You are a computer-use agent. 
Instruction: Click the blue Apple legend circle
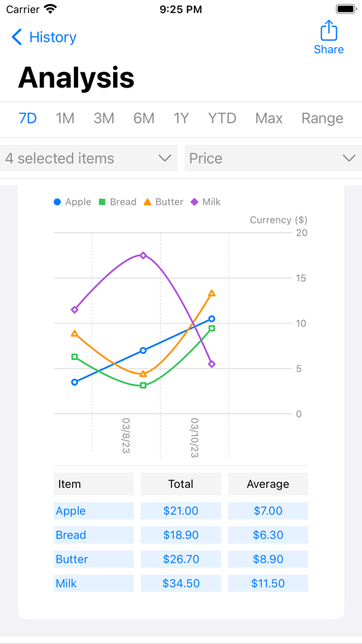(x=58, y=202)
